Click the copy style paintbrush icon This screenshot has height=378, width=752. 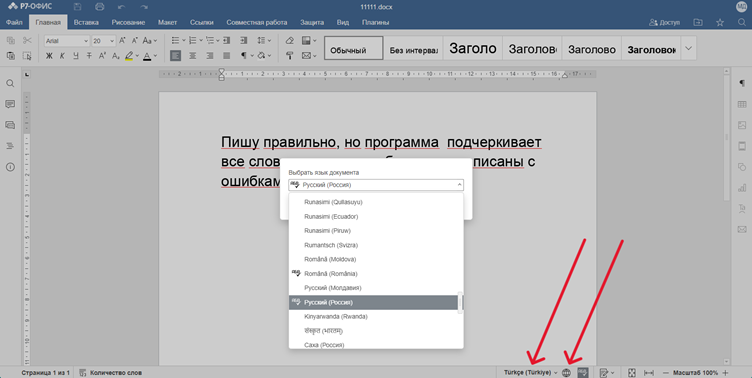[290, 56]
